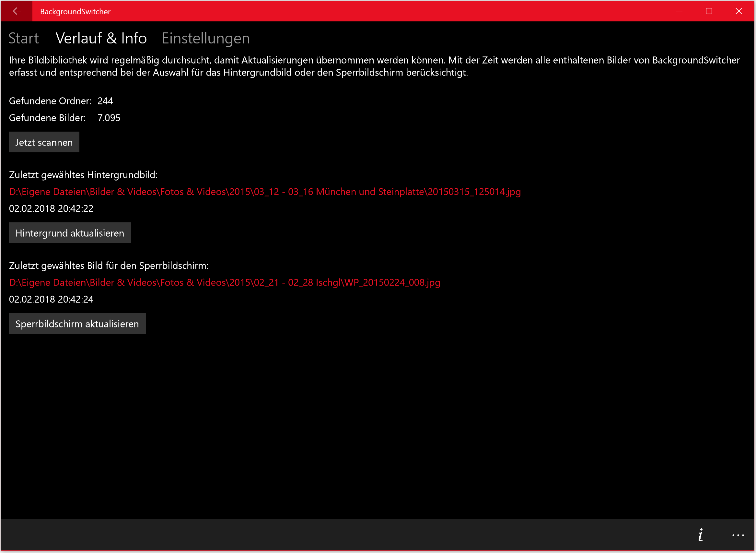This screenshot has height=553, width=756.
Task: Expand the three-dots more menu
Action: tap(738, 535)
